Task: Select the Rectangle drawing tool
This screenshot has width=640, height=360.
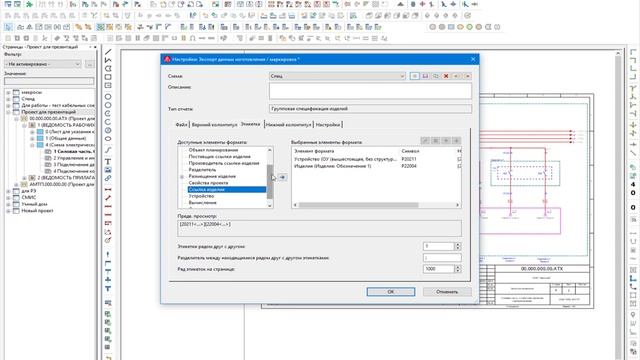Action: 108,77
